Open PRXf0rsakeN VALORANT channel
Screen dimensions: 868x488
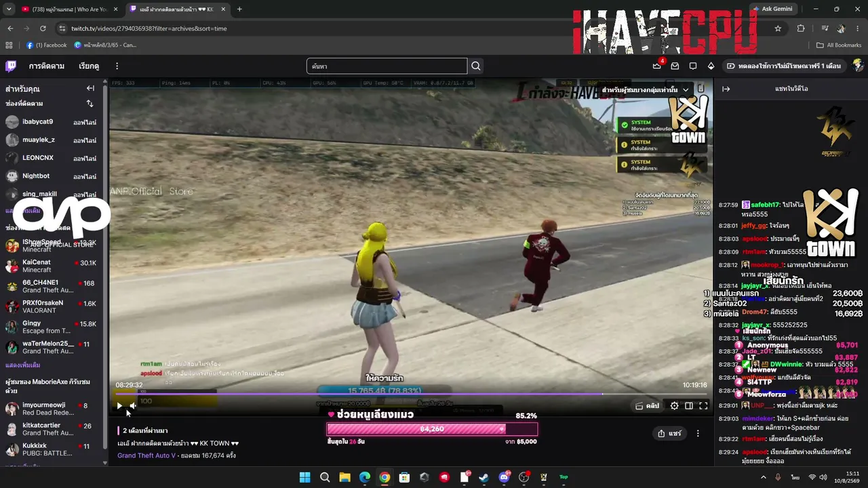point(52,306)
